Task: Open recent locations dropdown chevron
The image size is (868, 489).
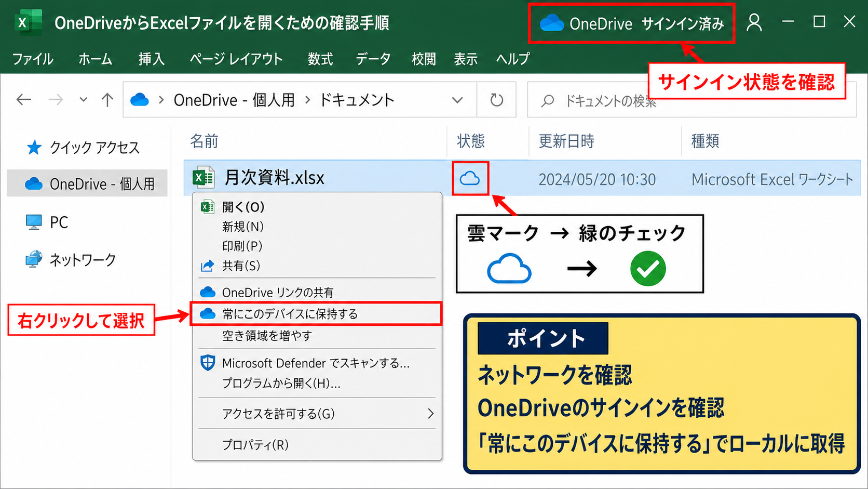Action: pyautogui.click(x=83, y=99)
